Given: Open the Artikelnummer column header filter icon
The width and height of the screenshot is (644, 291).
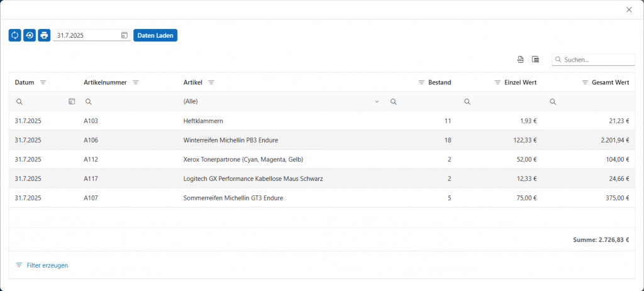Looking at the screenshot, I should click(136, 82).
